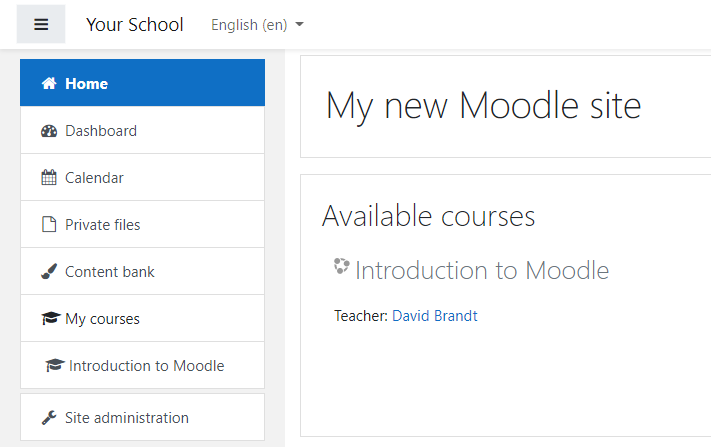Screen dimensions: 711x447
Task: Click the Your School site name
Action: coord(135,24)
